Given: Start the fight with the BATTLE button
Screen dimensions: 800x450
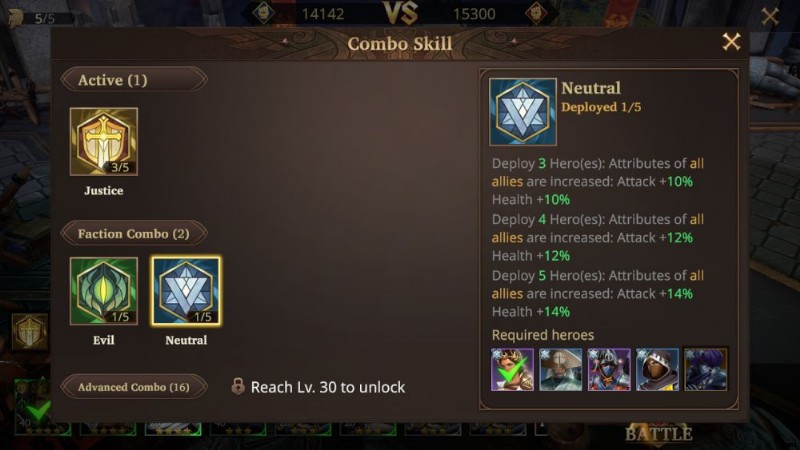Looking at the screenshot, I should click(x=659, y=434).
